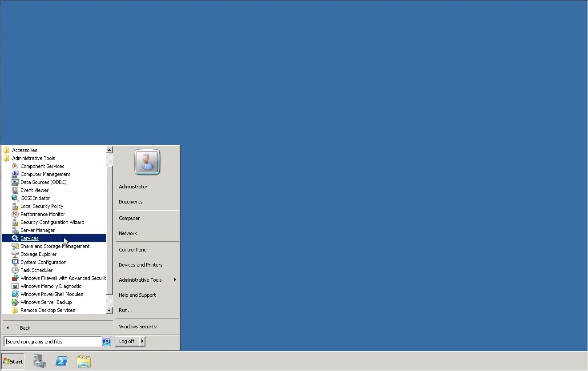This screenshot has width=588, height=371.
Task: Open the Windows Firewall with Advanced Security icon
Action: tap(15, 278)
